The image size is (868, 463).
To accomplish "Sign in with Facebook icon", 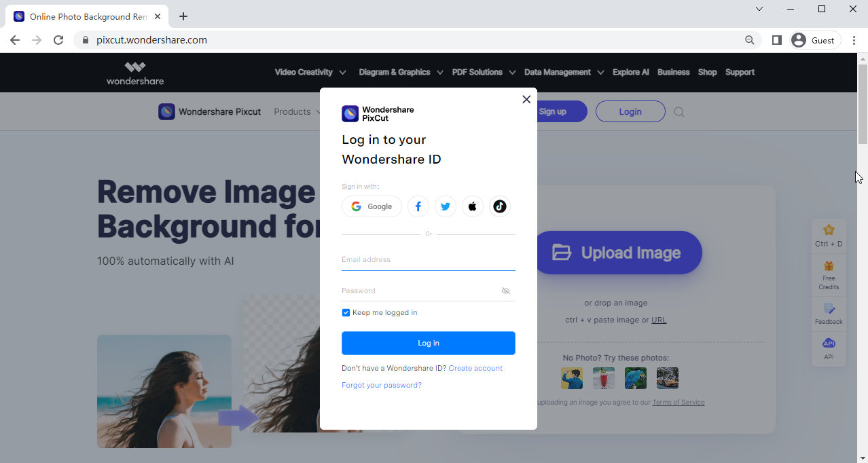I will (418, 206).
